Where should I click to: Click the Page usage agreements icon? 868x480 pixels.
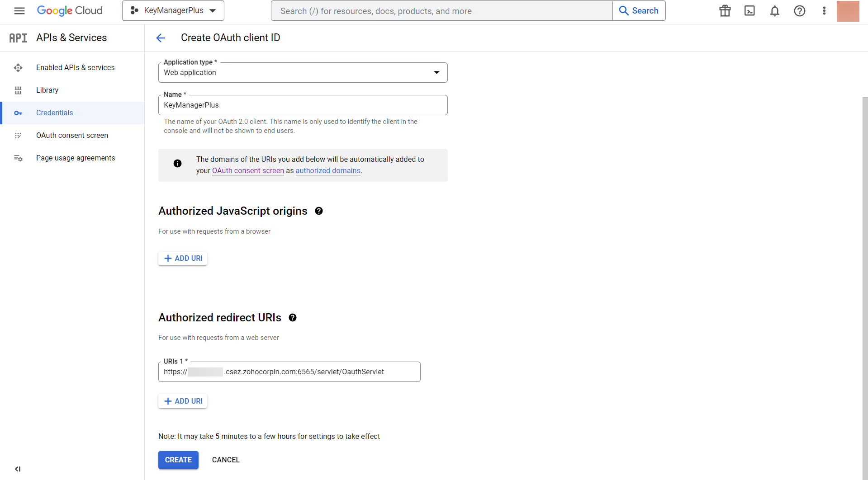18,158
